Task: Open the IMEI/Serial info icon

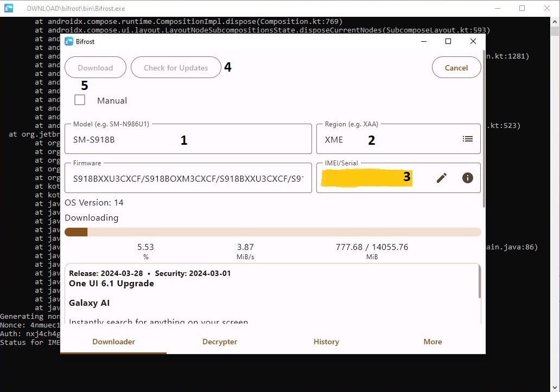Action: click(x=468, y=178)
